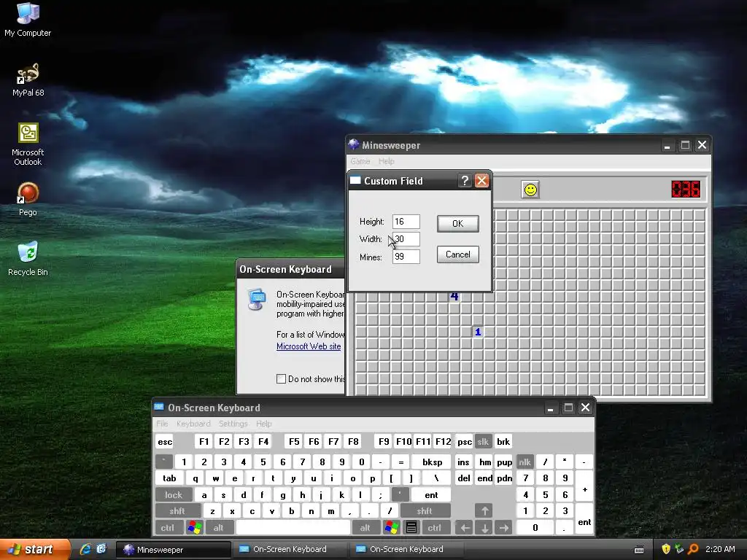Click the Minesweeper smiley face button

530,190
